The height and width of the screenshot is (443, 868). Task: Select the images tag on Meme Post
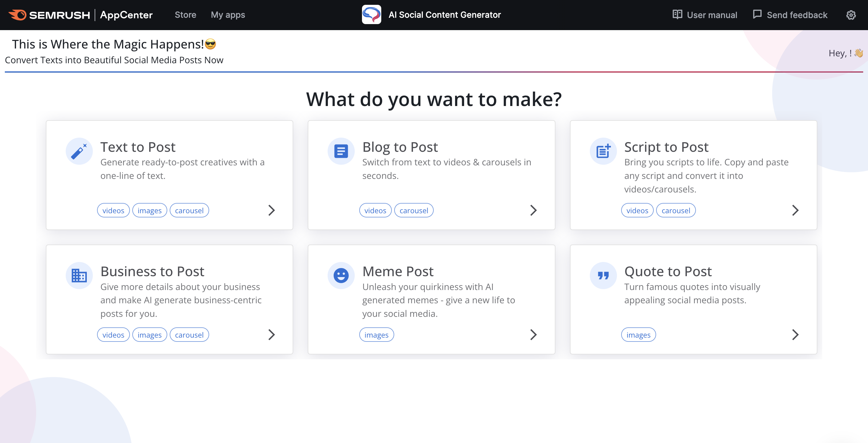pos(377,335)
